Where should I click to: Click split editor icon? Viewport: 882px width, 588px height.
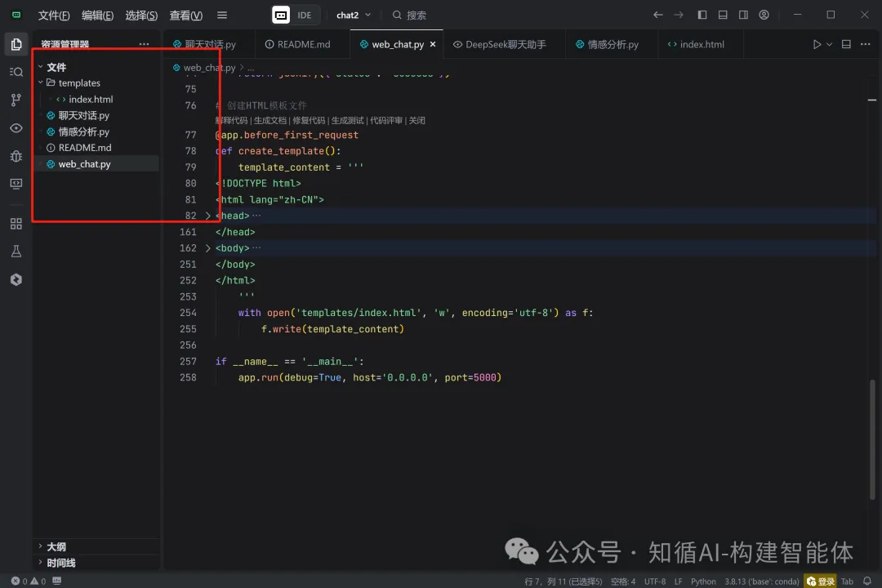(846, 44)
